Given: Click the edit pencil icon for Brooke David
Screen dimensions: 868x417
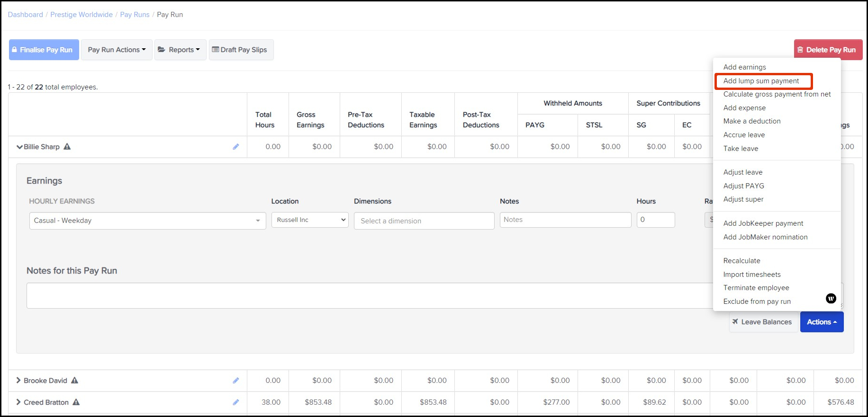Looking at the screenshot, I should pyautogui.click(x=235, y=381).
